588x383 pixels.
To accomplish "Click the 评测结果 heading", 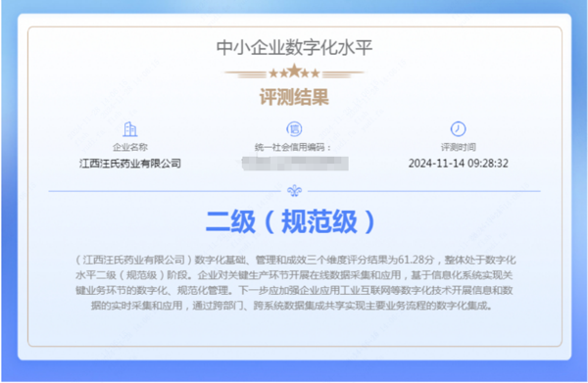I will (x=294, y=97).
